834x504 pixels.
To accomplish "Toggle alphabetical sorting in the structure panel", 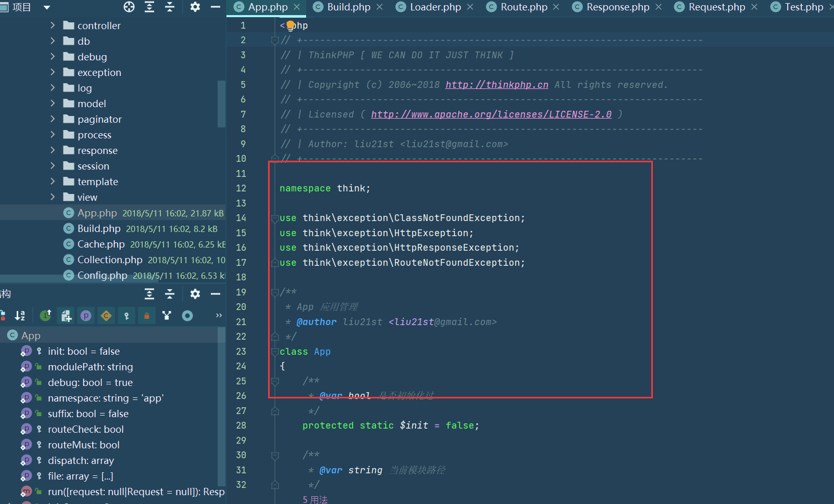I will (x=20, y=316).
